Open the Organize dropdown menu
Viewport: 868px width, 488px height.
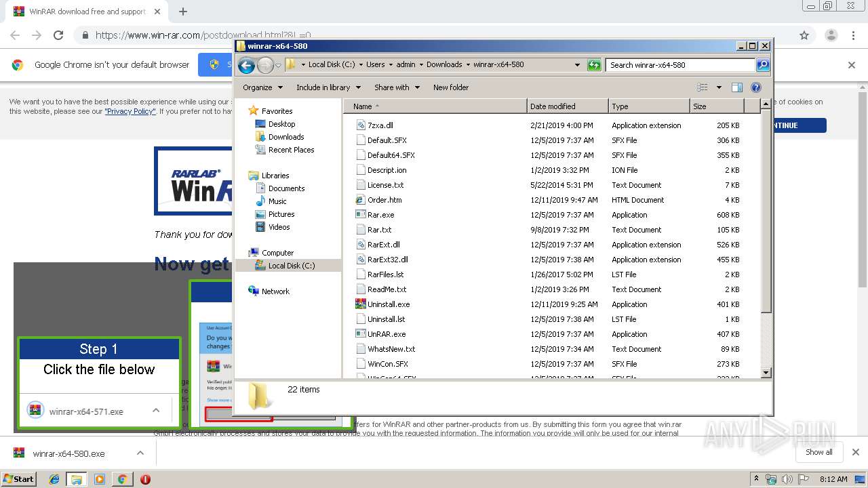point(262,87)
